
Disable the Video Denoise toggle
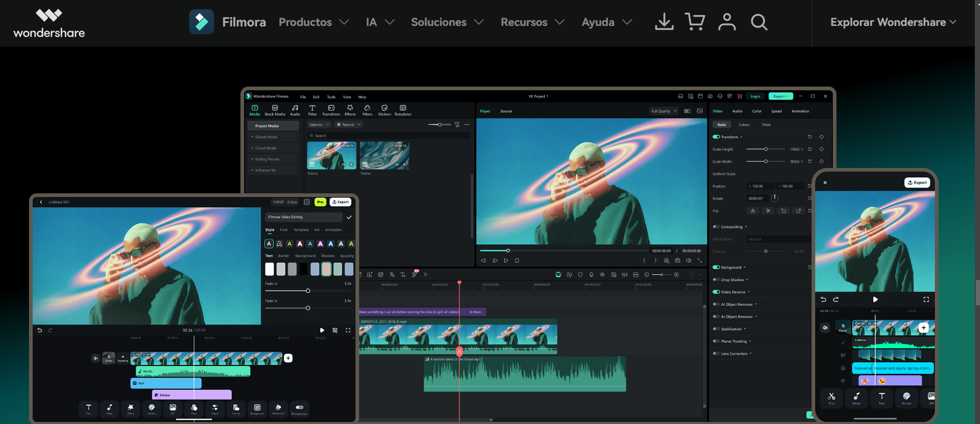point(716,292)
